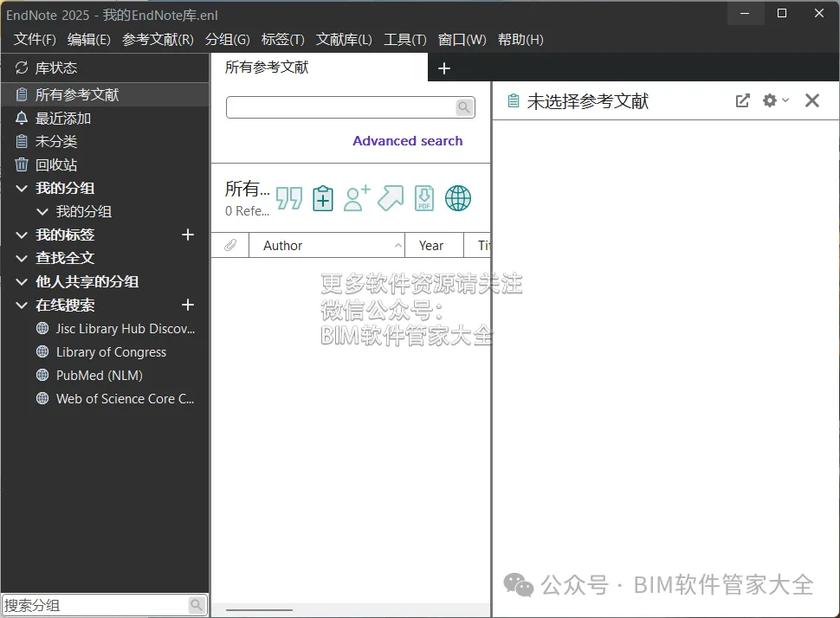840x618 pixels.
Task: Open the 帮助(H) menu
Action: click(x=520, y=40)
